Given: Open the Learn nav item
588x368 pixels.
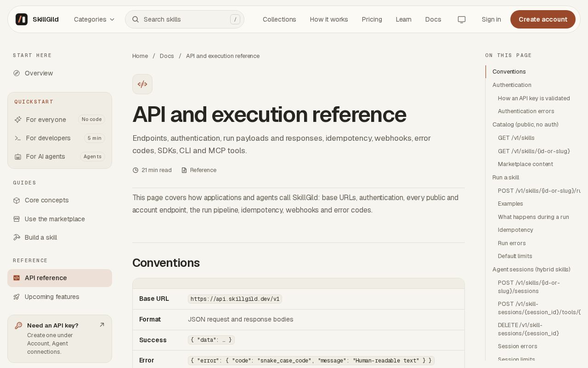Looking at the screenshot, I should pos(404,19).
